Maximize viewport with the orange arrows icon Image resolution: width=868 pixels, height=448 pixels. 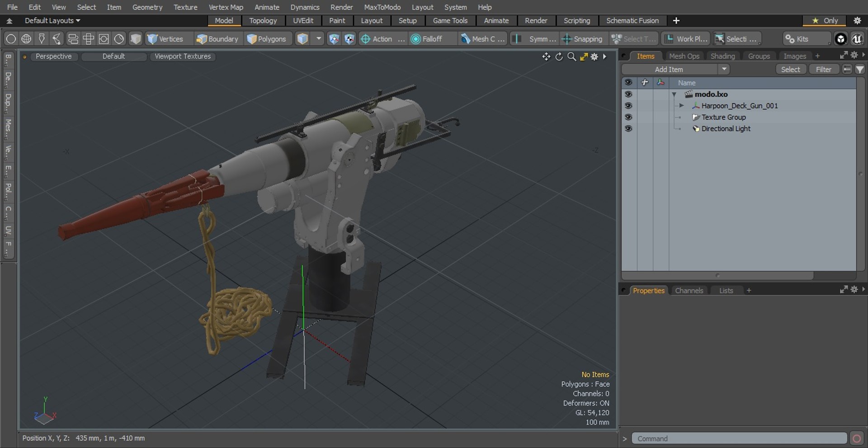coord(584,57)
